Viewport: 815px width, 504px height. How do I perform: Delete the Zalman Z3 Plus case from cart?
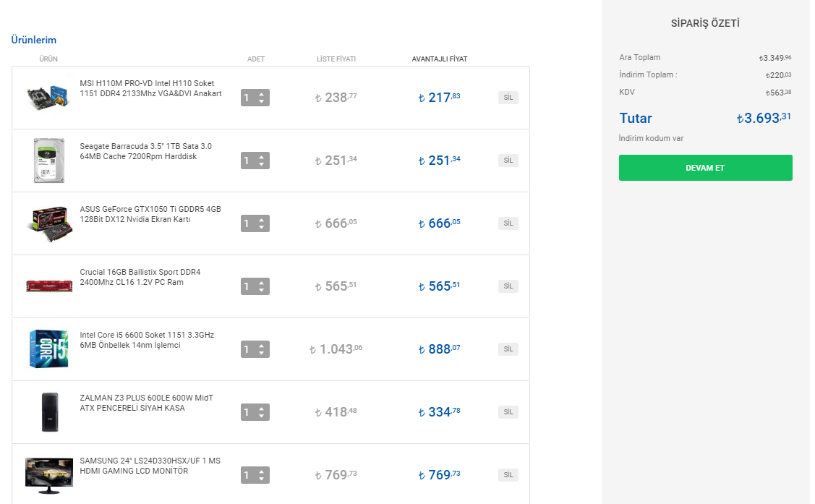click(508, 412)
